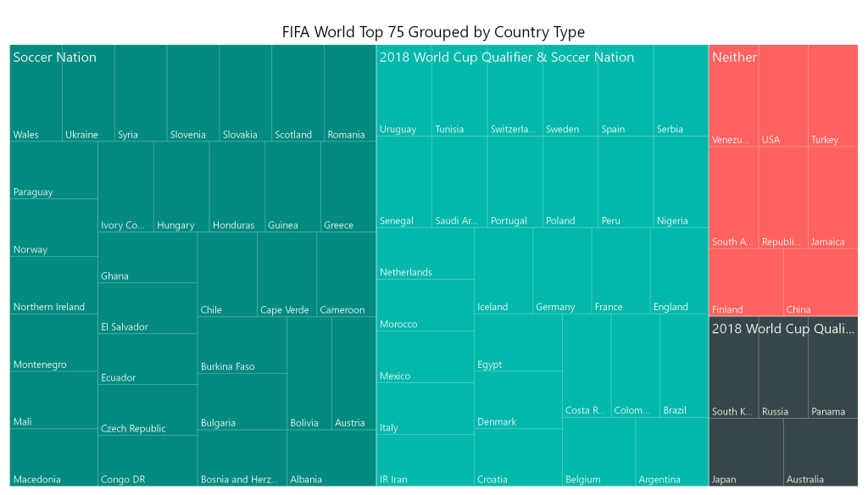Select the China tile in the red group
Screen dimensions: 868x495
(x=821, y=282)
